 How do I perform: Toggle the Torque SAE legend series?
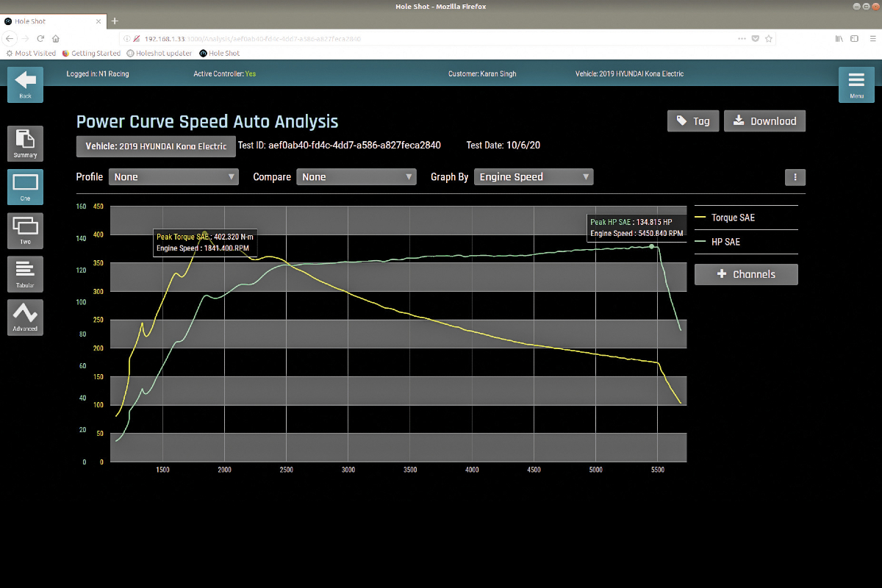click(x=732, y=218)
